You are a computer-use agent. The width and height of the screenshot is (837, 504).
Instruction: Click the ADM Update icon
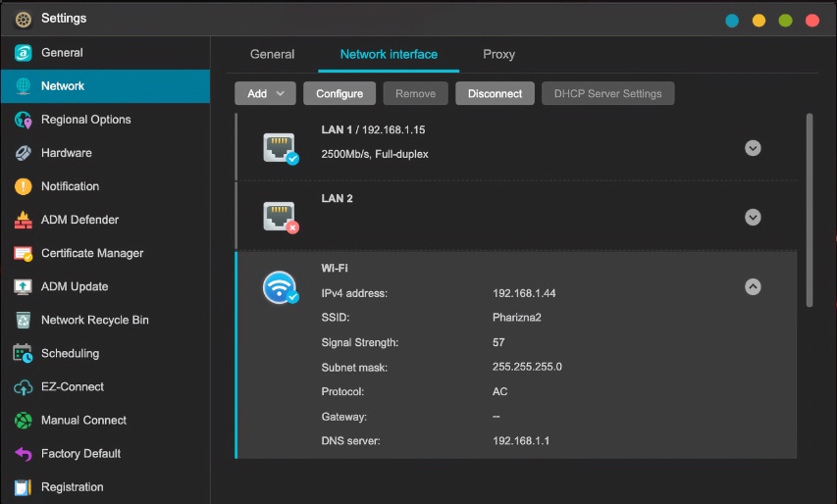(23, 286)
